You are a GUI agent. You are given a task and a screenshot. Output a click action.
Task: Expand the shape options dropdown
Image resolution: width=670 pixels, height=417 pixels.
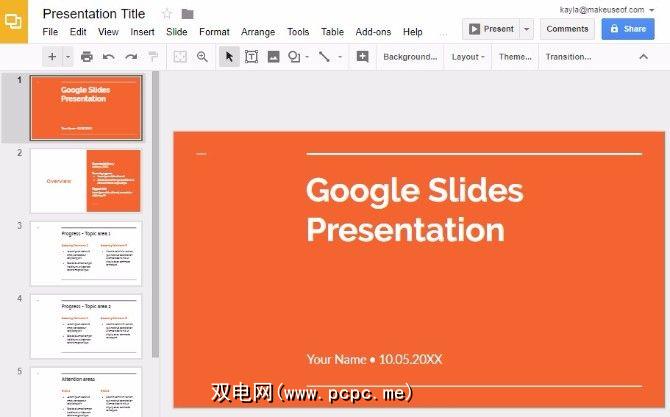(x=307, y=57)
